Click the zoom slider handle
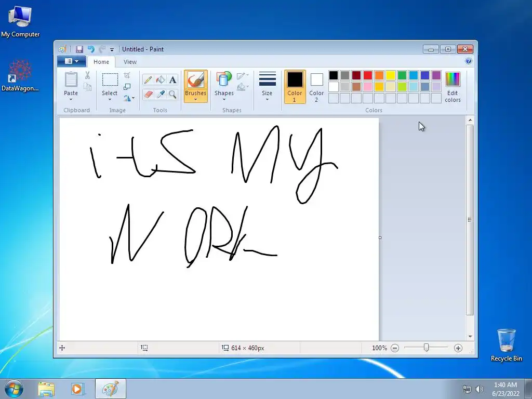The image size is (532, 399). [427, 348]
